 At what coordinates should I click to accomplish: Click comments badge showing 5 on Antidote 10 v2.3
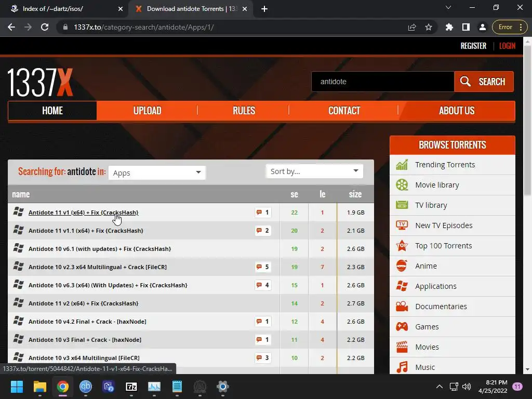[x=263, y=267]
